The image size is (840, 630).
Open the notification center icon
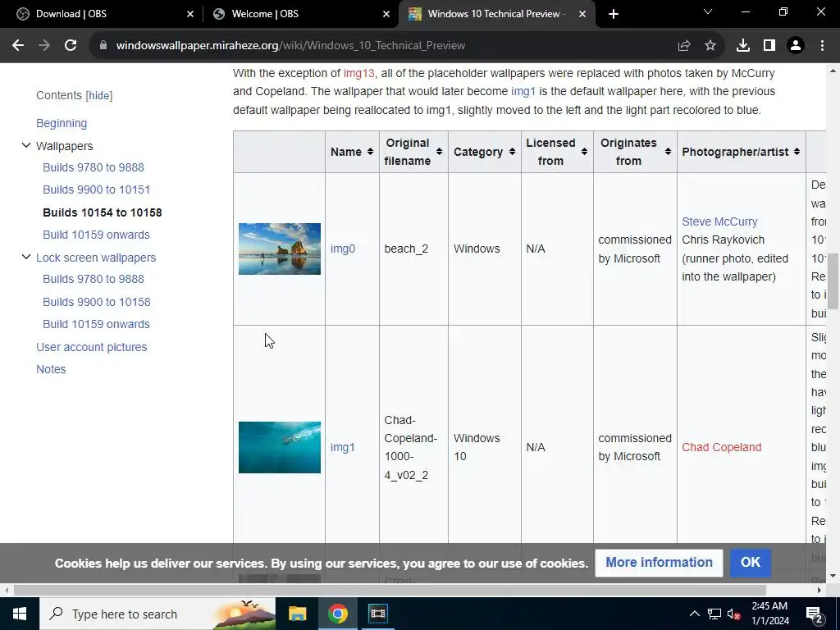815,614
